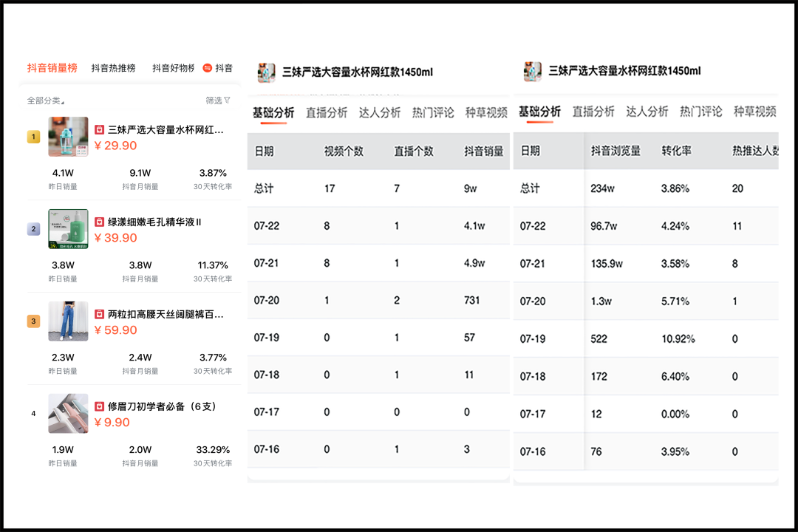Click 直播个数 column header

[414, 151]
